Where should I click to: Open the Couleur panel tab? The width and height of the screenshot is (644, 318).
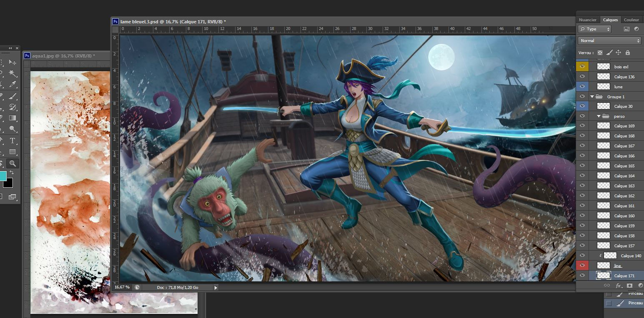[x=631, y=20]
